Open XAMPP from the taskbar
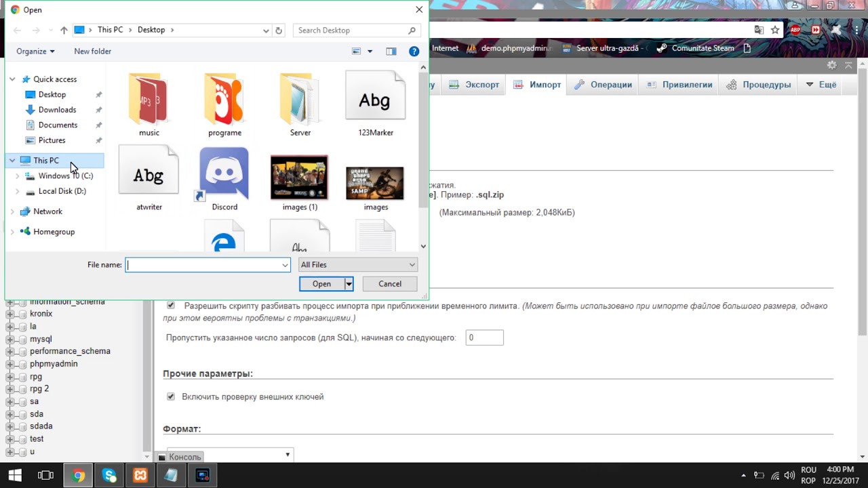The image size is (868, 488). tap(140, 475)
